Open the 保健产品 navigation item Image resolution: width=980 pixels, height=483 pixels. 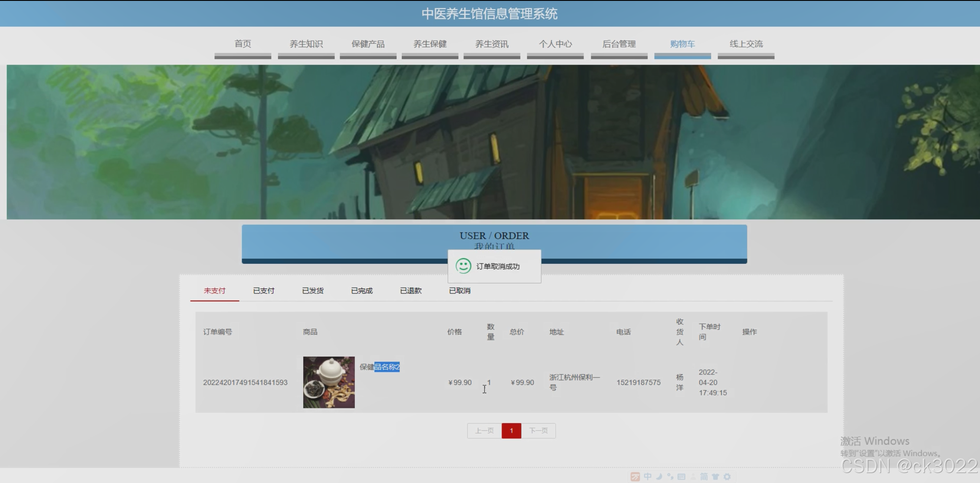[x=368, y=44]
